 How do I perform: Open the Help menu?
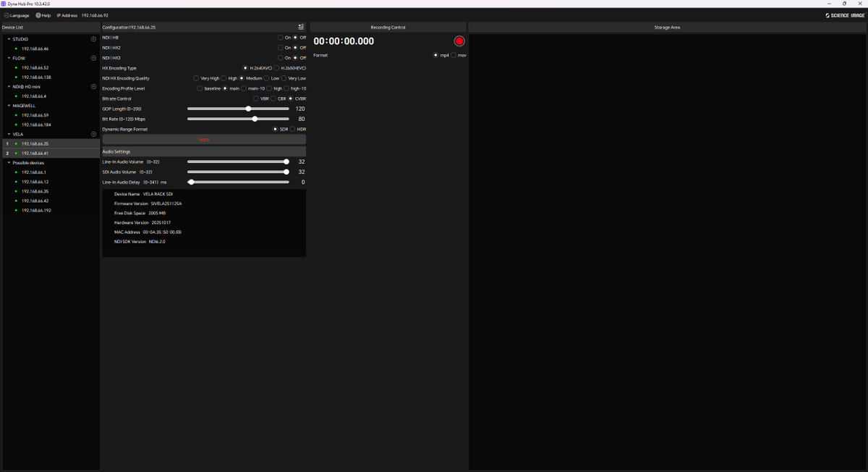[43, 15]
